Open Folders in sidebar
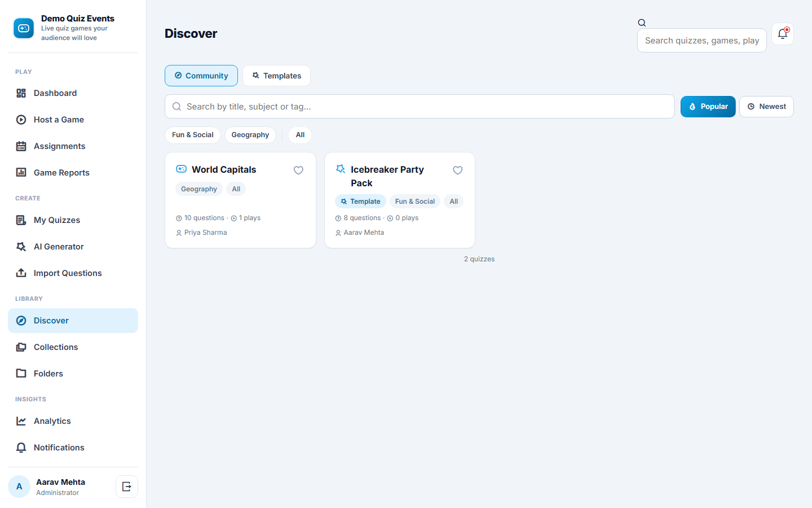Image resolution: width=812 pixels, height=508 pixels. (x=73, y=374)
